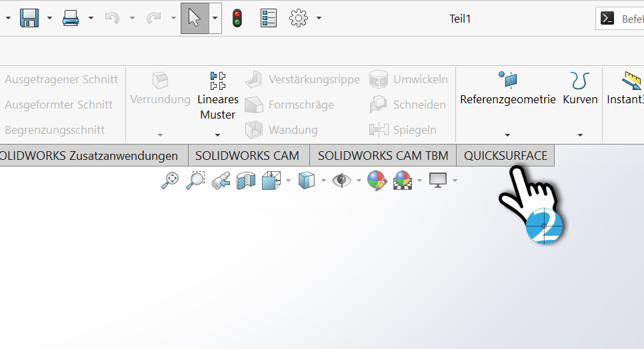Click the Save floppy disk icon

29,18
